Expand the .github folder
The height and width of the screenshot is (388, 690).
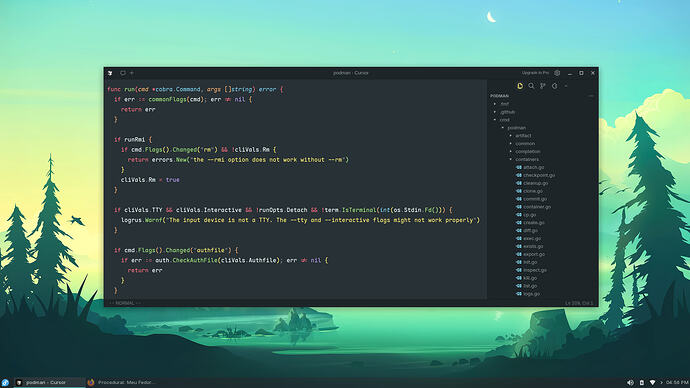point(507,112)
